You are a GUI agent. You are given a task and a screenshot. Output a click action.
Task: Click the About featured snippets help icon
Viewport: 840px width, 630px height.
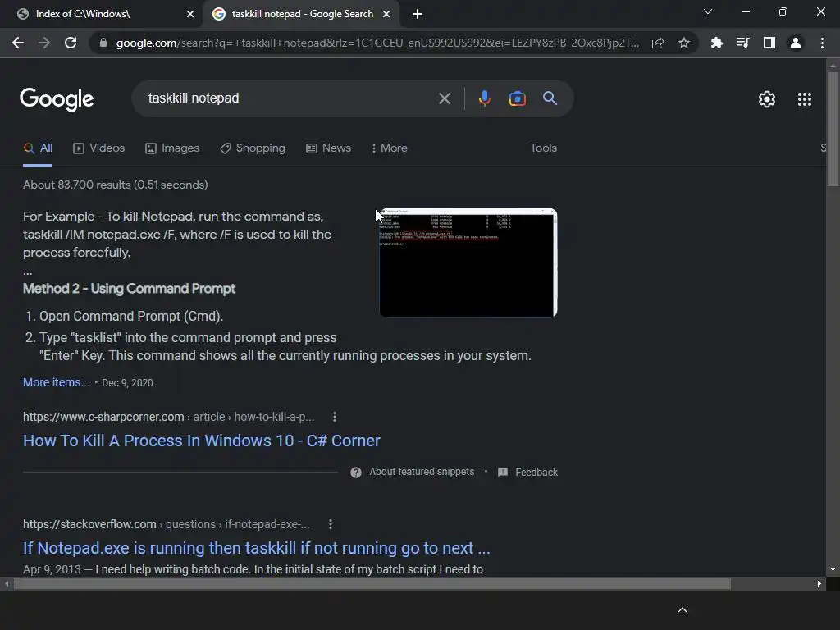point(356,472)
